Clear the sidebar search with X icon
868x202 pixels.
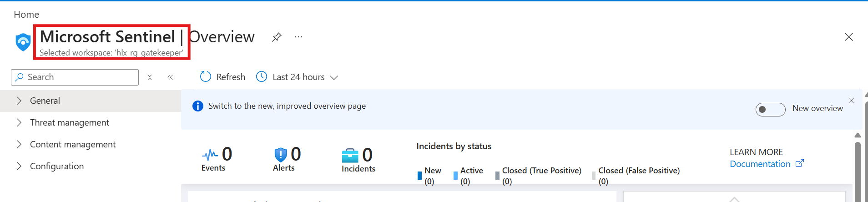[x=150, y=77]
